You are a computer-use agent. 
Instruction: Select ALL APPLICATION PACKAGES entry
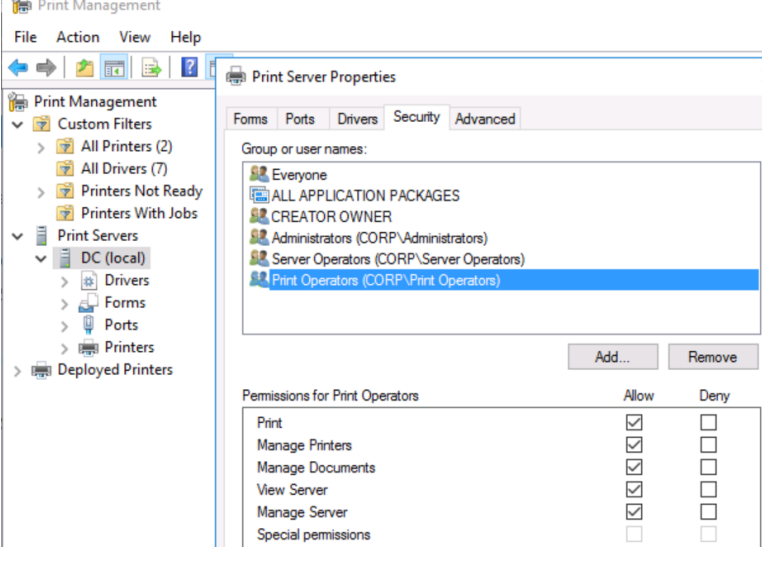tap(365, 196)
